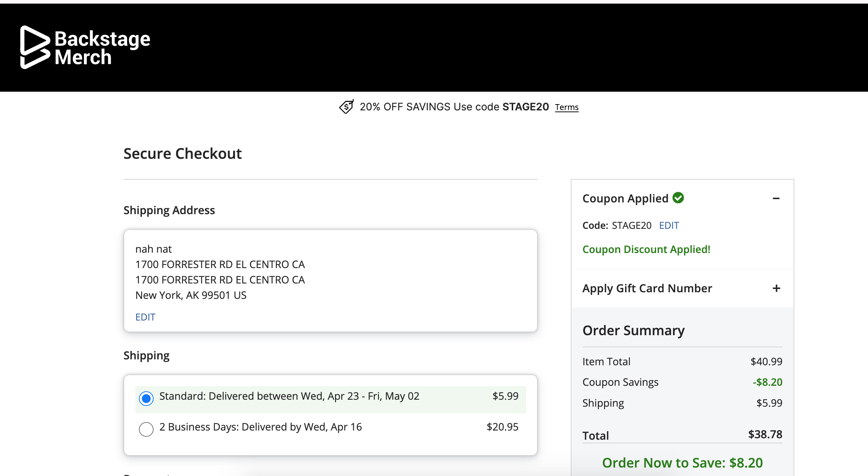Select Standard shipping radio button
The height and width of the screenshot is (476, 868).
click(x=146, y=398)
